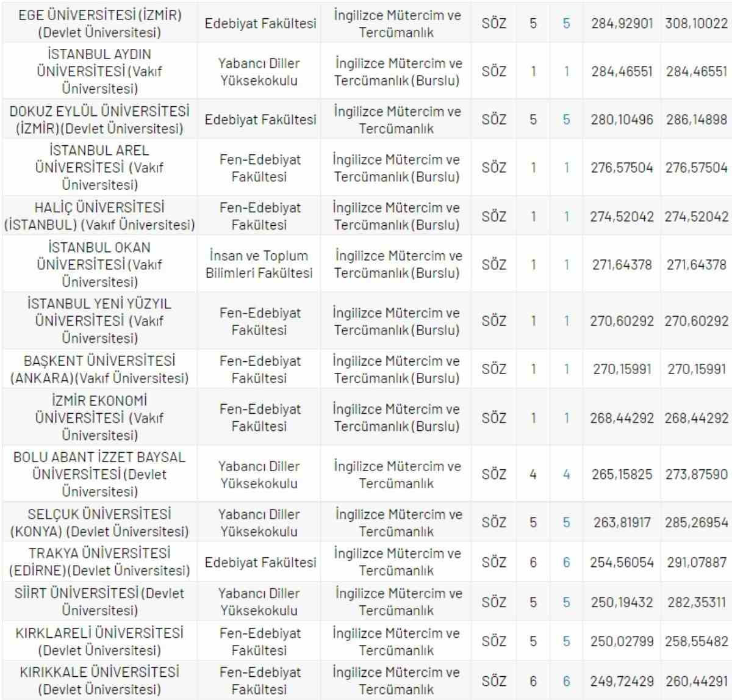The width and height of the screenshot is (732, 700).
Task: Click the base score 284,46551 in Aydın row
Action: click(622, 71)
